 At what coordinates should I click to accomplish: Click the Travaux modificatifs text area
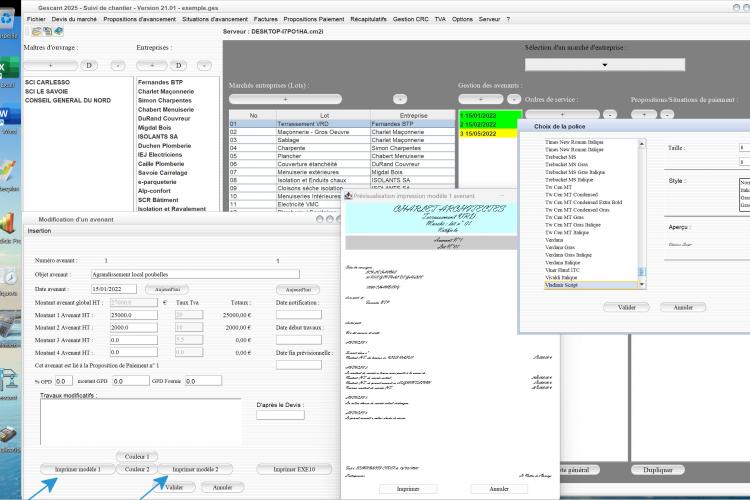(141, 422)
